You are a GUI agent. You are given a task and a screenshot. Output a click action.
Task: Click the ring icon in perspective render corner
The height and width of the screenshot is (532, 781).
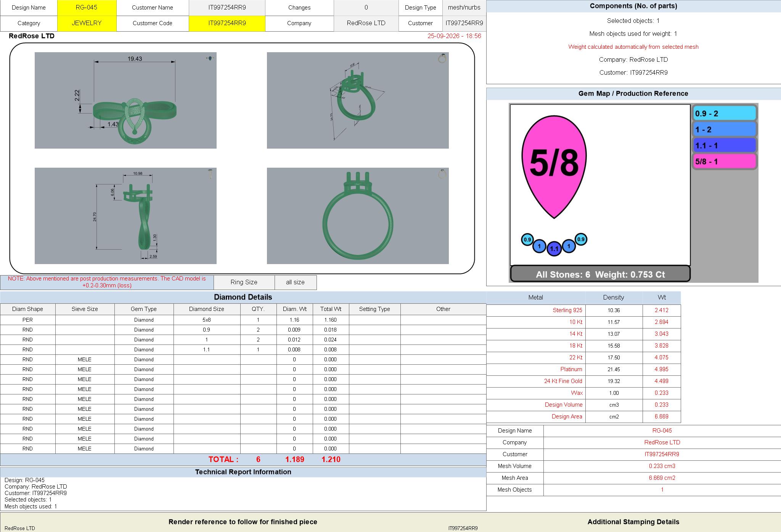[x=442, y=58]
